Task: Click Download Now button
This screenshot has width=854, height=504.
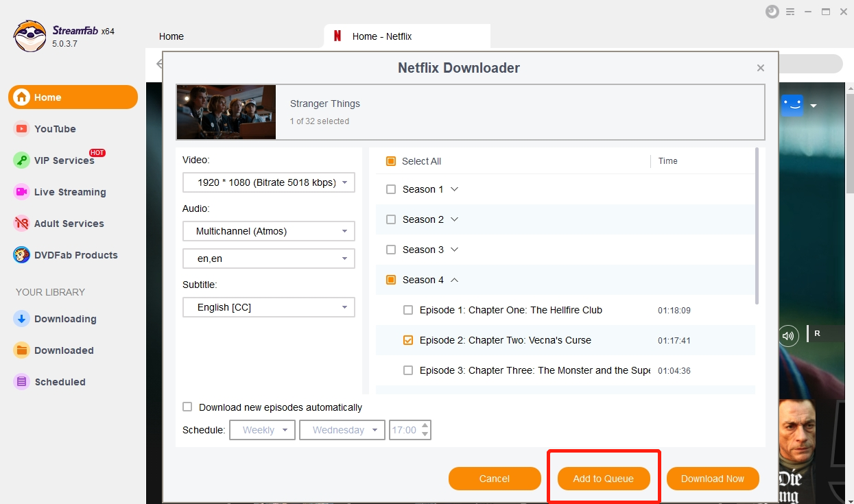Action: (x=713, y=479)
